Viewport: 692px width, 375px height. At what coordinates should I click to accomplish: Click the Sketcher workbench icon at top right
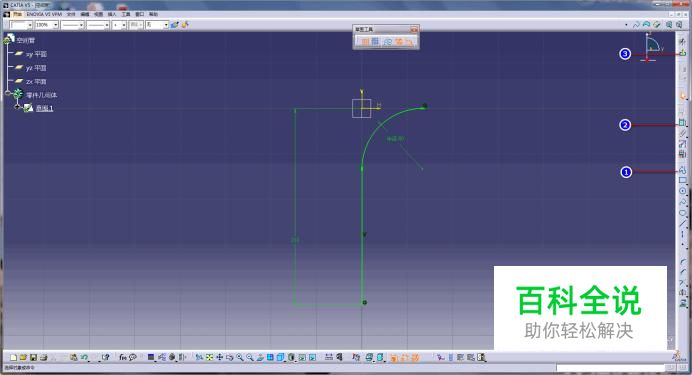click(683, 40)
